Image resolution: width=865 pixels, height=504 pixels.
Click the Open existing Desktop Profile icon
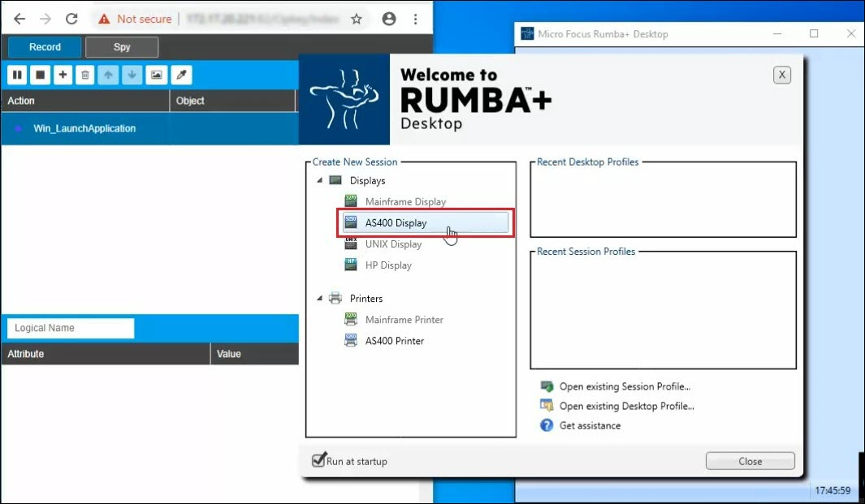(x=547, y=405)
